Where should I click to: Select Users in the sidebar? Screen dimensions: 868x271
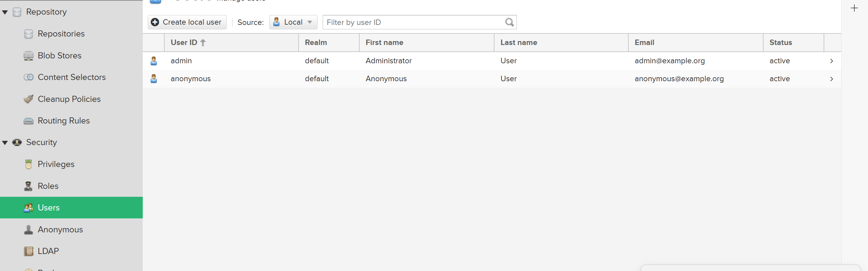pyautogui.click(x=71, y=208)
